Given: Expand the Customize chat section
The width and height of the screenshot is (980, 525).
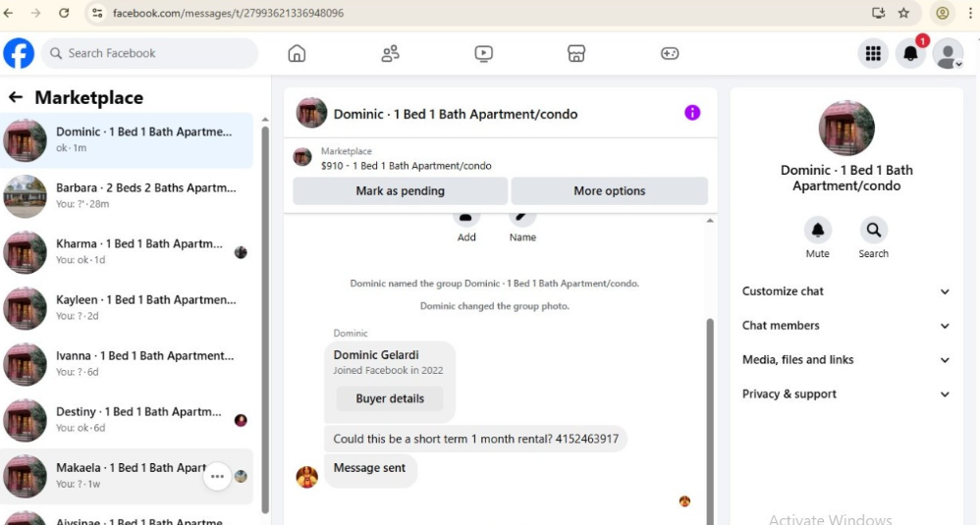Looking at the screenshot, I should pos(845,291).
